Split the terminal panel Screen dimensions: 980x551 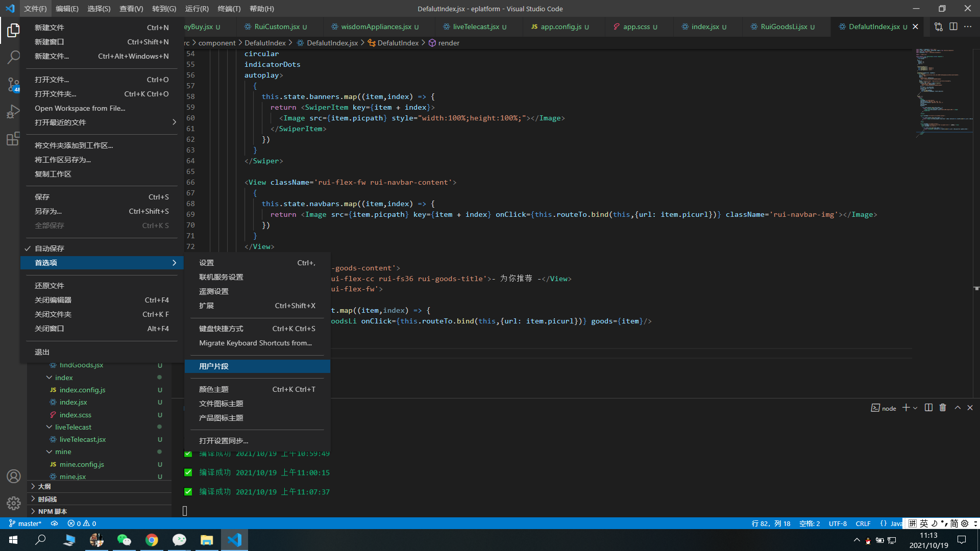[x=928, y=407]
